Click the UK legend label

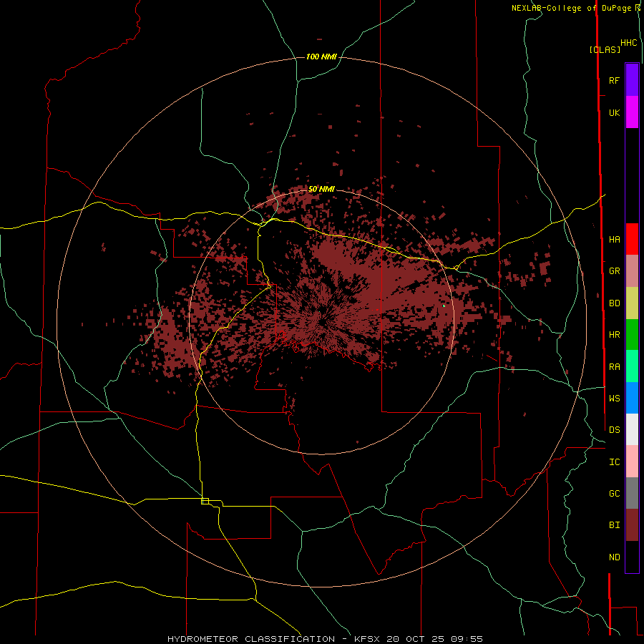[614, 113]
